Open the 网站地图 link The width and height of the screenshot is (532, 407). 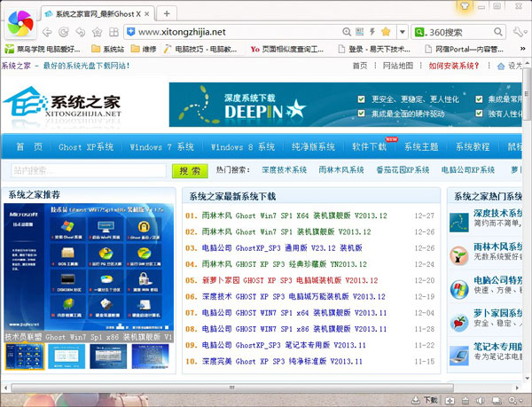click(x=398, y=66)
